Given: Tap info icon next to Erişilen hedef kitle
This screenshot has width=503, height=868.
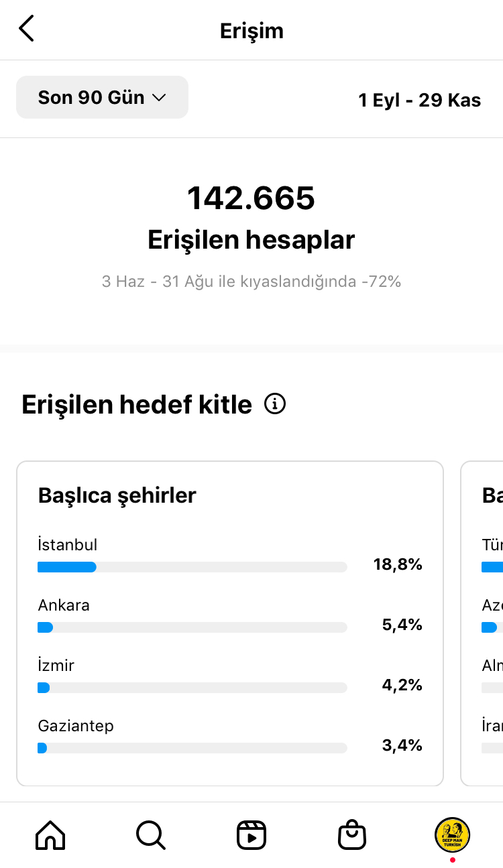Looking at the screenshot, I should (275, 404).
